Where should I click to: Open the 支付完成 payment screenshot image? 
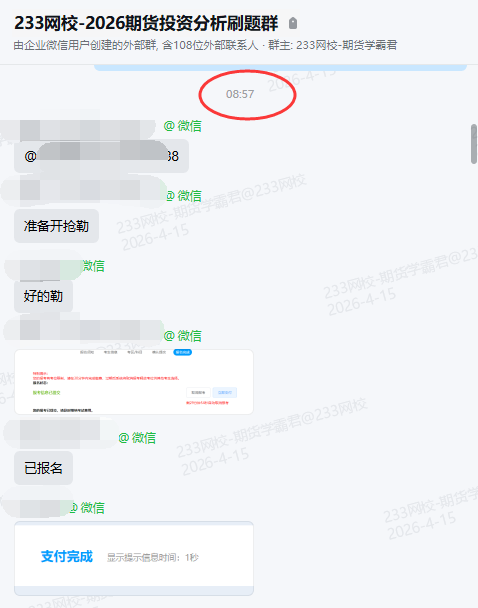pos(134,558)
